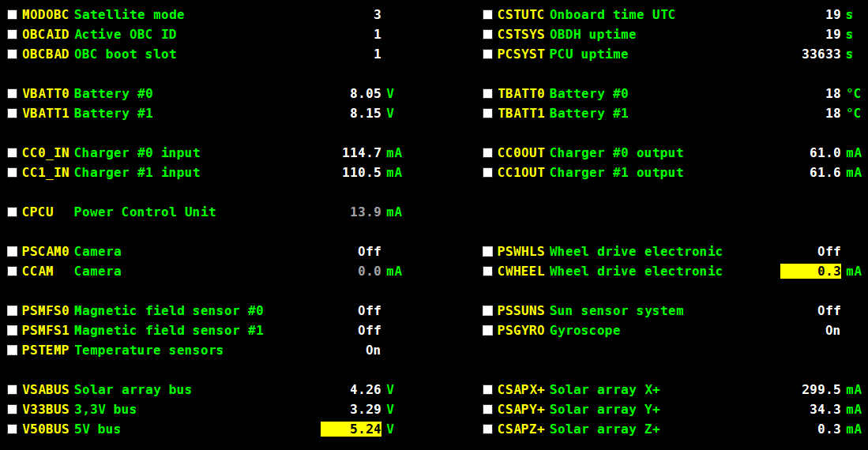Tick the CSAPY+ Solar array Y+ checkbox
The width and height of the screenshot is (868, 450).
487,410
